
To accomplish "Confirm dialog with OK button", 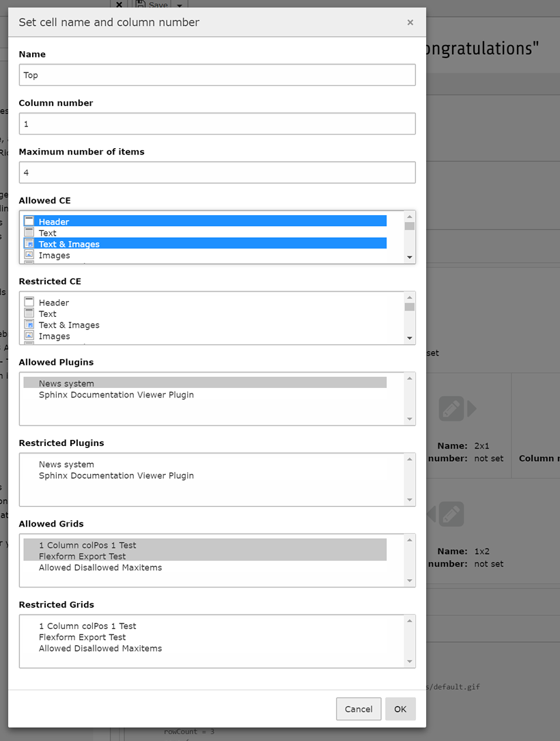I will (x=400, y=709).
